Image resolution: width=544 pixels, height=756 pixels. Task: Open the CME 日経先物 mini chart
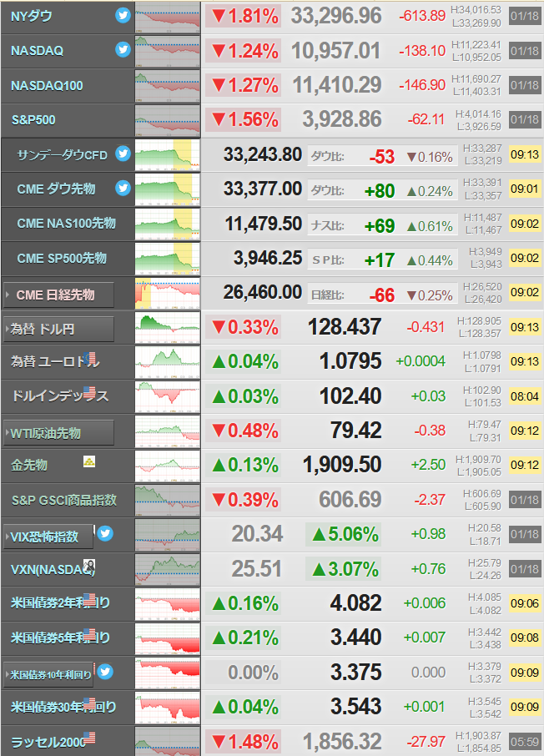[x=168, y=293]
